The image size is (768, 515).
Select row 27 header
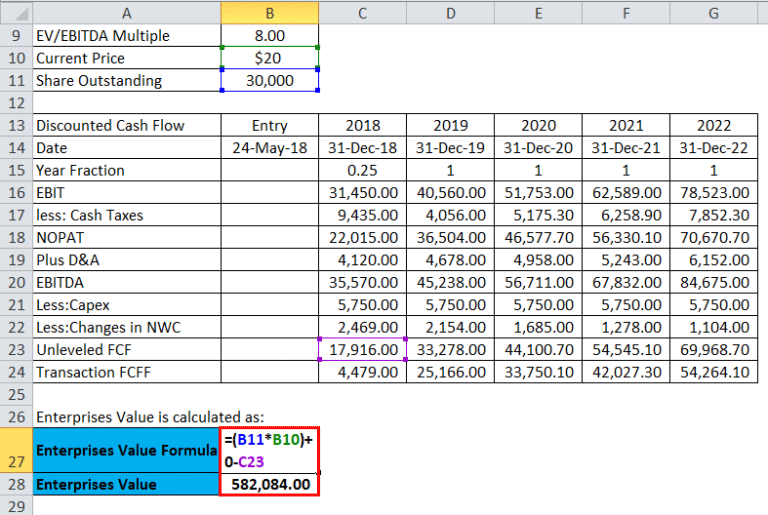(x=16, y=450)
